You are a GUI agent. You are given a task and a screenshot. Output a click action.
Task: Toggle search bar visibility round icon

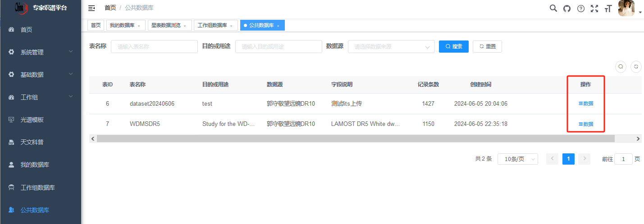(621, 67)
